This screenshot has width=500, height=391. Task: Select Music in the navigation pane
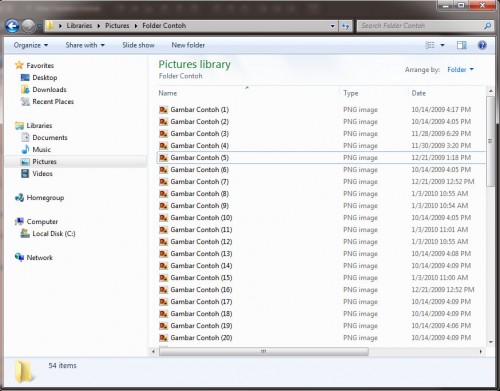click(41, 150)
